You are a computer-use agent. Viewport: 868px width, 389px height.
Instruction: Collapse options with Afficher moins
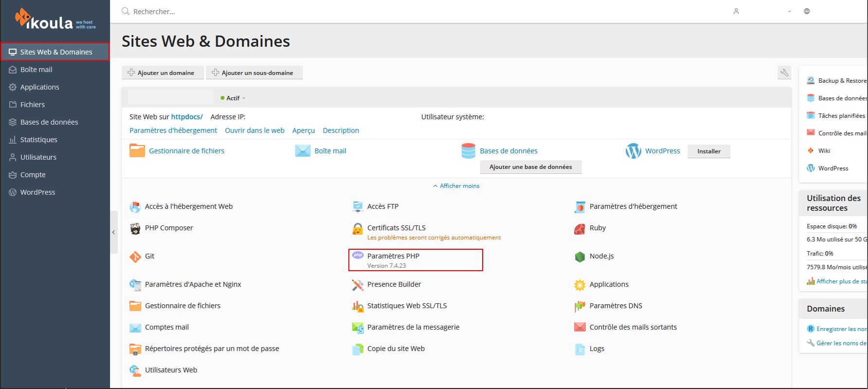click(456, 186)
